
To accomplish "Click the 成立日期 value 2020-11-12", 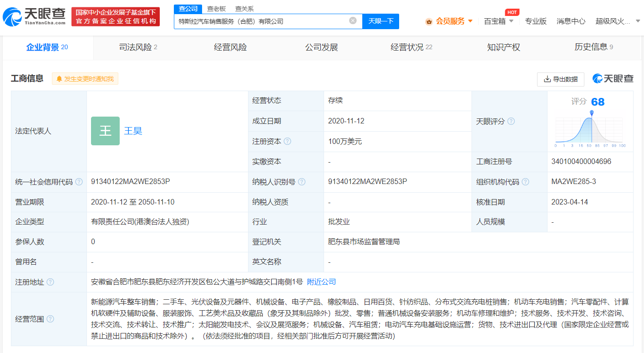I will 346,121.
